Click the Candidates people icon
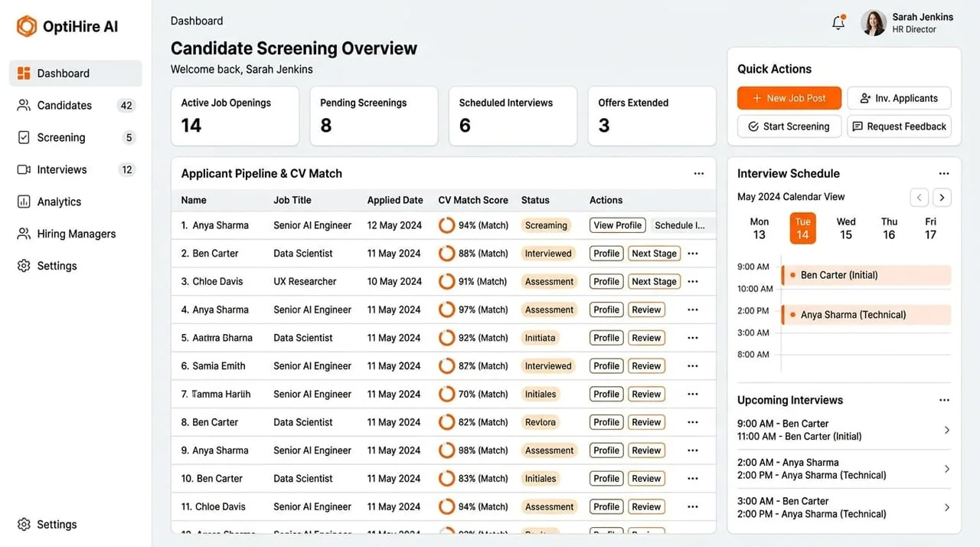The height and width of the screenshot is (547, 980). (x=24, y=106)
